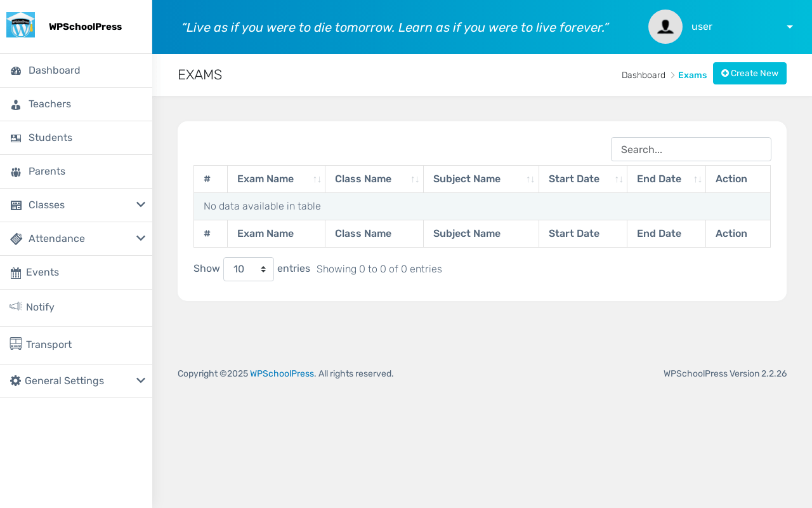Image resolution: width=812 pixels, height=508 pixels.
Task: Click the Students ID card icon
Action: tap(16, 138)
